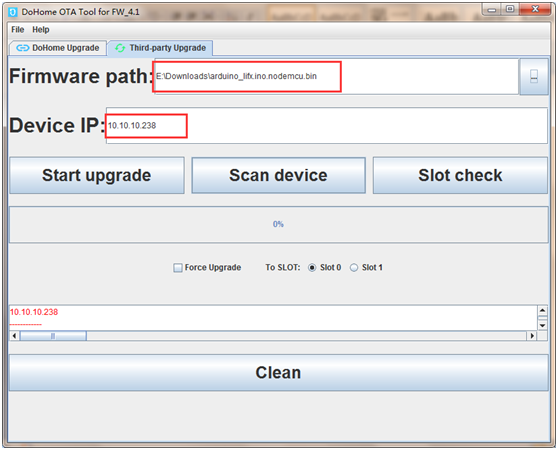The image size is (558, 450).
Task: Click the DoHome app icon in title bar
Action: (13, 12)
